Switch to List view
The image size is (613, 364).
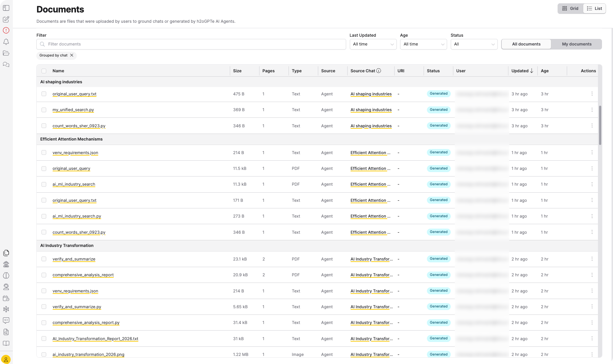594,8
